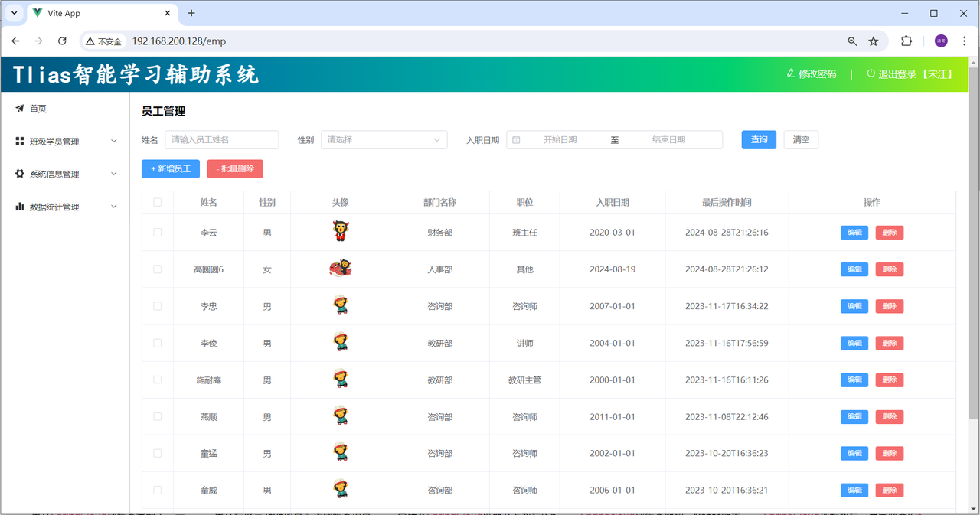Go back with browser back arrow
Image resolution: width=980 pixels, height=515 pixels.
pos(15,41)
